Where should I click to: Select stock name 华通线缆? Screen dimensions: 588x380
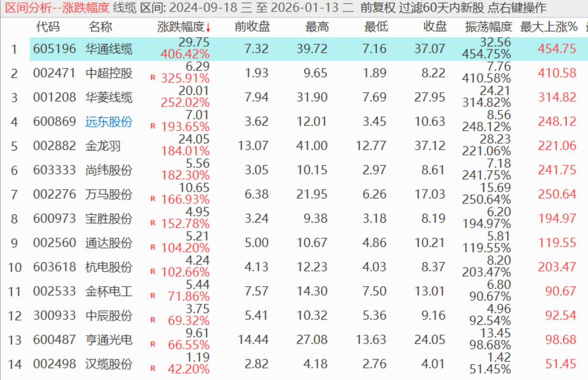coord(109,49)
